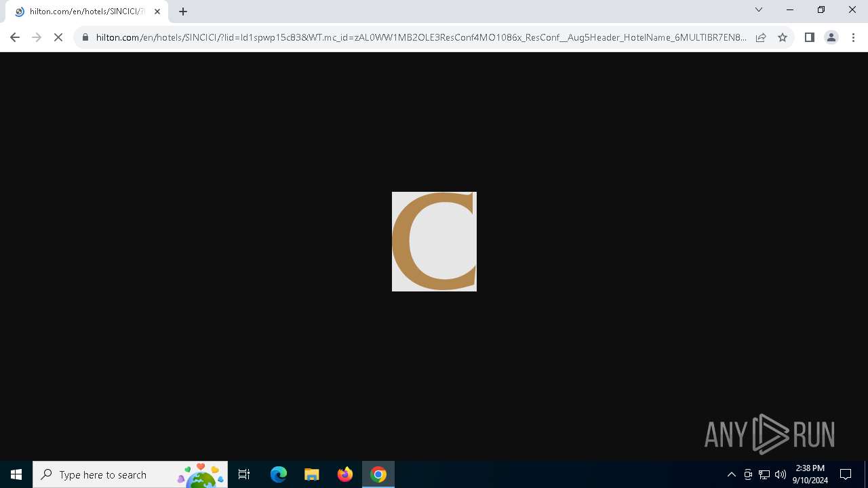Image resolution: width=868 pixels, height=488 pixels.
Task: Open the notification center icon
Action: point(846,474)
